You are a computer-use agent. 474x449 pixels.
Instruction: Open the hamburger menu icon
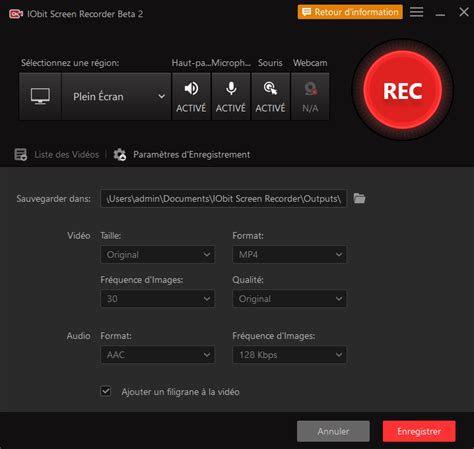[x=417, y=12]
